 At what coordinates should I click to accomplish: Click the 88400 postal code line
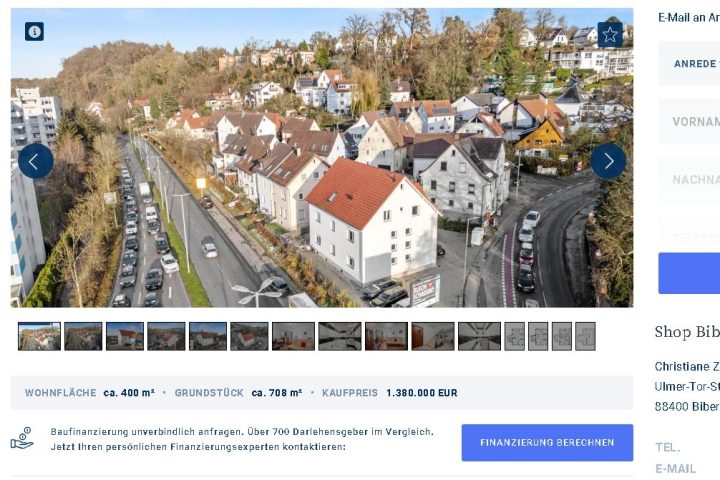click(x=687, y=407)
